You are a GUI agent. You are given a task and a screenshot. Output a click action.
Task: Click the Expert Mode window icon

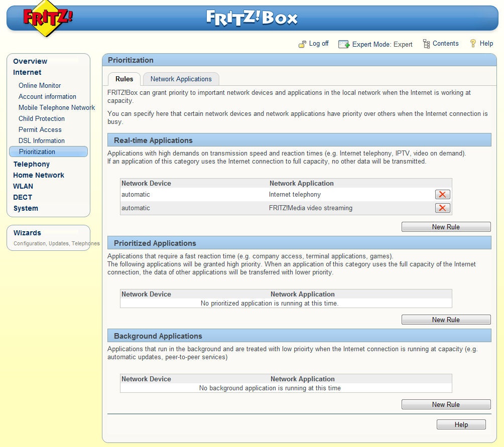343,44
